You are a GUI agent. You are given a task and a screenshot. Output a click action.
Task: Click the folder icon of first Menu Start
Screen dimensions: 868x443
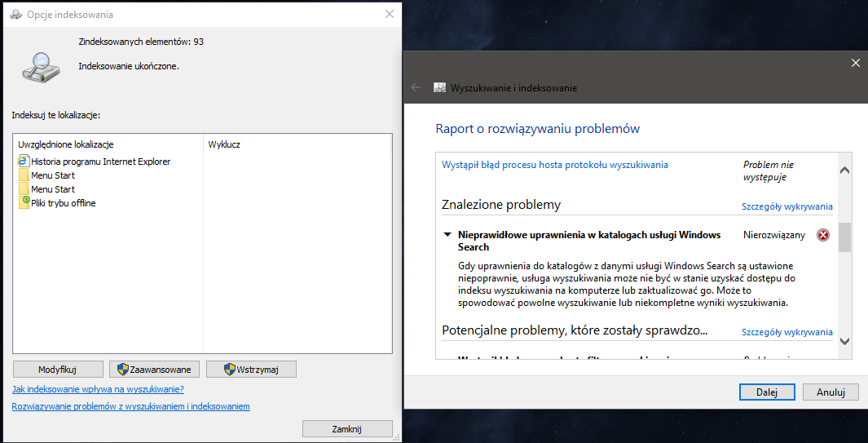24,175
